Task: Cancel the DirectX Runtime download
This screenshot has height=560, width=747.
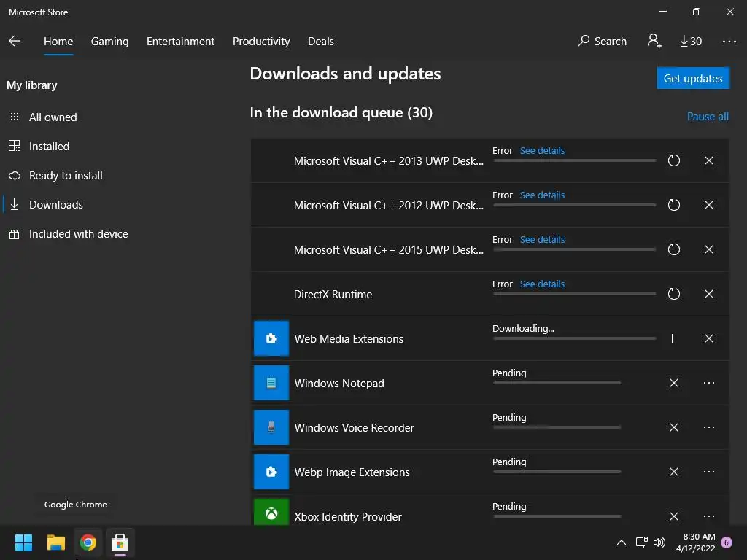Action: click(x=709, y=294)
